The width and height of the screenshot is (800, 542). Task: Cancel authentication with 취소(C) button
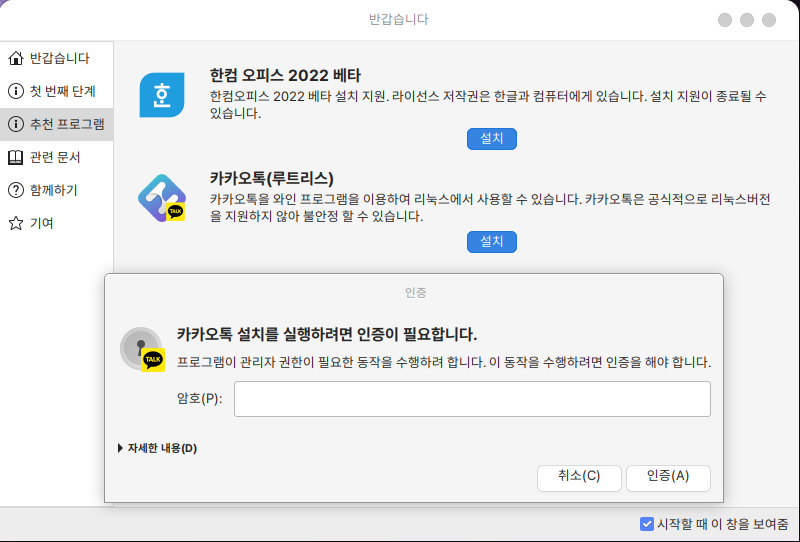(579, 477)
